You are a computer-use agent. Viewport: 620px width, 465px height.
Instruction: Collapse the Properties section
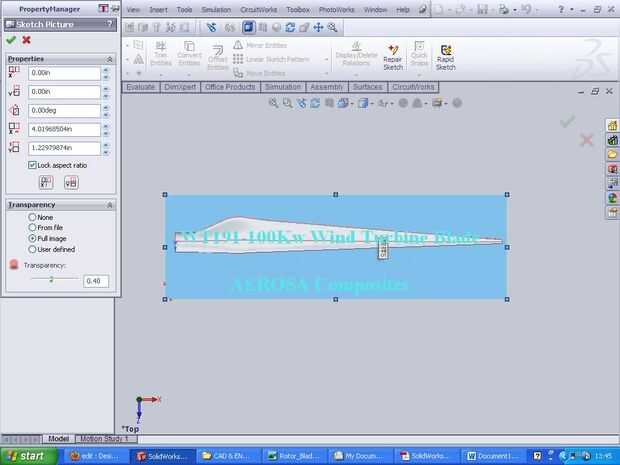coord(110,59)
